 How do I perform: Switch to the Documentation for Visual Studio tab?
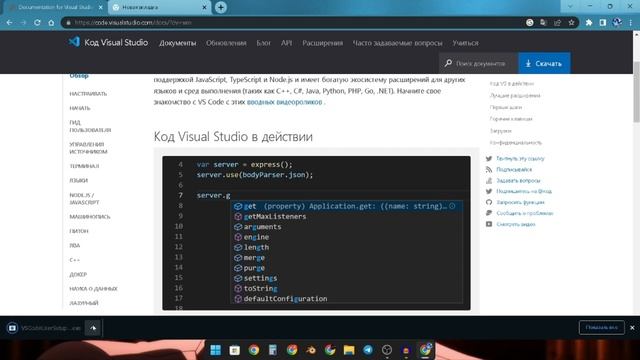[x=55, y=7]
